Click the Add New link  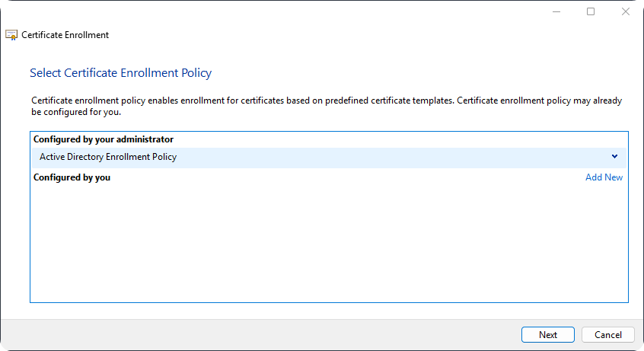pyautogui.click(x=604, y=177)
